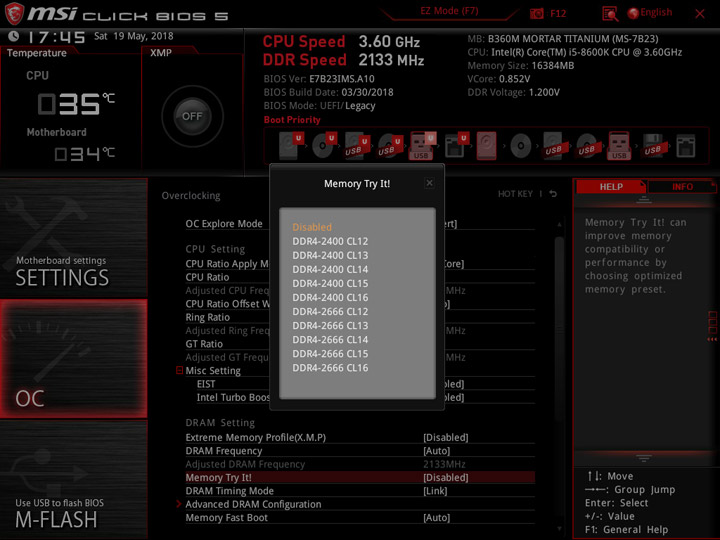720x540 pixels.
Task: Select legacy USB key boot icon
Action: coord(619,146)
